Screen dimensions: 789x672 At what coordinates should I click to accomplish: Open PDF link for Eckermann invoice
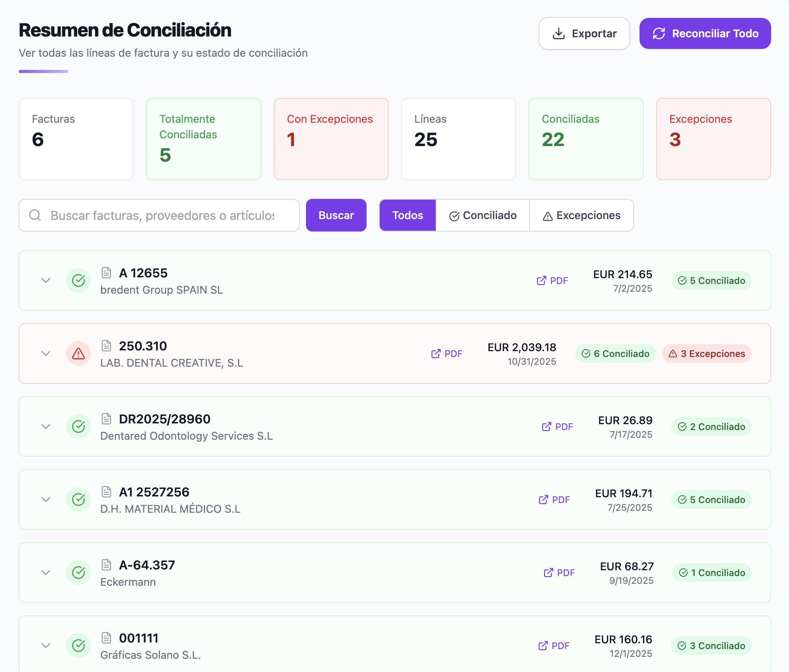559,573
